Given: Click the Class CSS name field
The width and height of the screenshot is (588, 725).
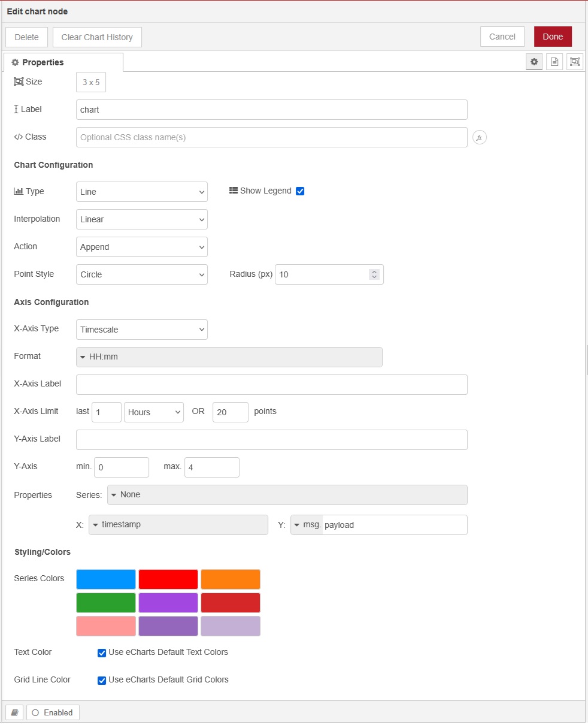Looking at the screenshot, I should click(272, 137).
